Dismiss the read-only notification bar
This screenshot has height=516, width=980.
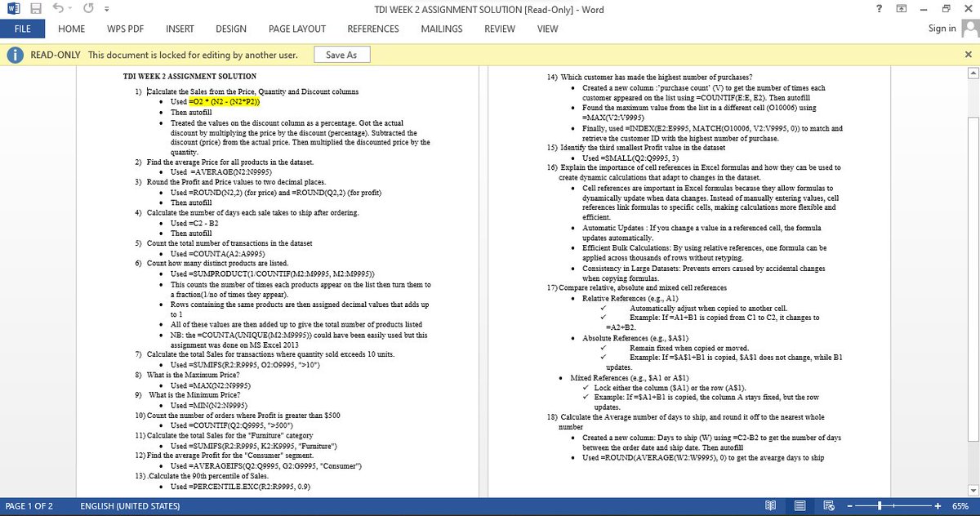969,55
